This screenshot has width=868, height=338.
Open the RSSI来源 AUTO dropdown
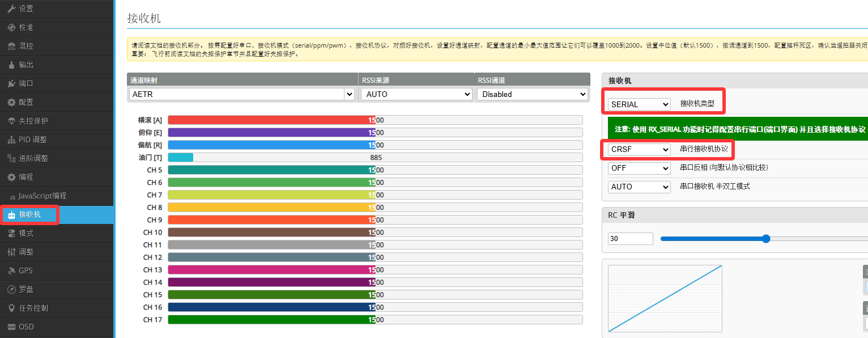pyautogui.click(x=416, y=94)
